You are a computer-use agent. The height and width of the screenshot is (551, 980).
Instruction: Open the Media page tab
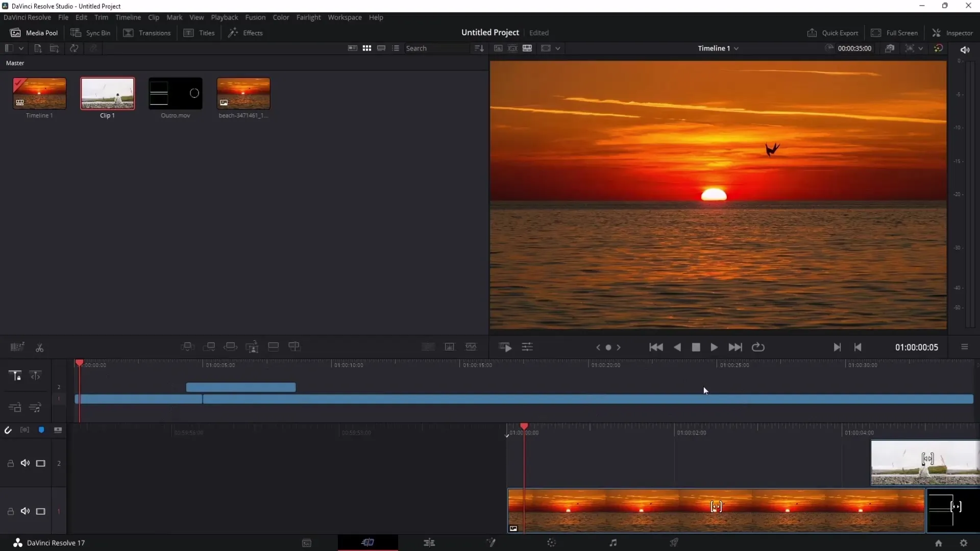tap(307, 543)
